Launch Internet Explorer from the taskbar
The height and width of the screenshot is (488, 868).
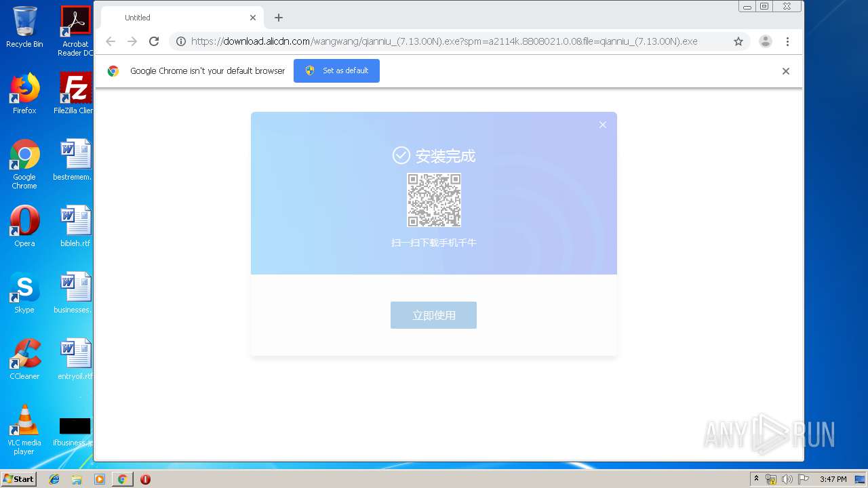click(x=54, y=479)
